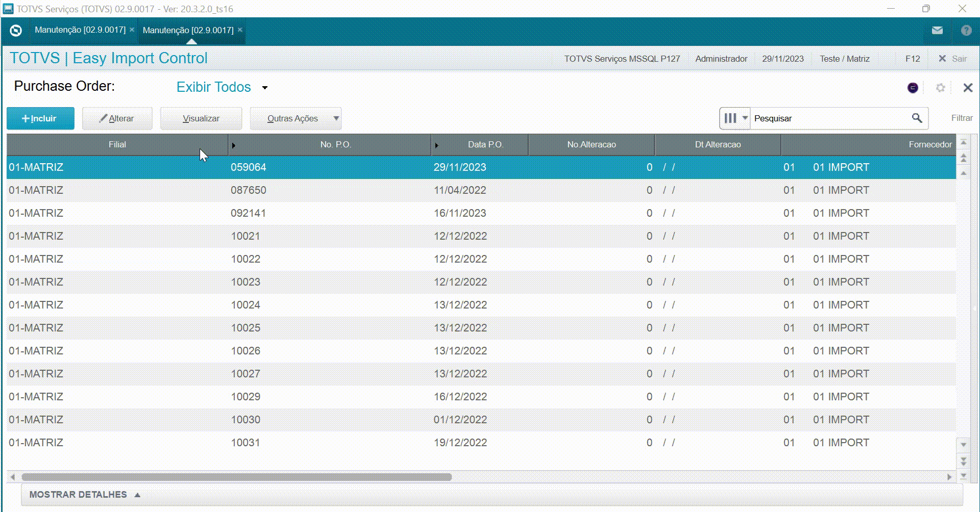980x512 pixels.
Task: Focus the Pesquisar search field
Action: [830, 118]
